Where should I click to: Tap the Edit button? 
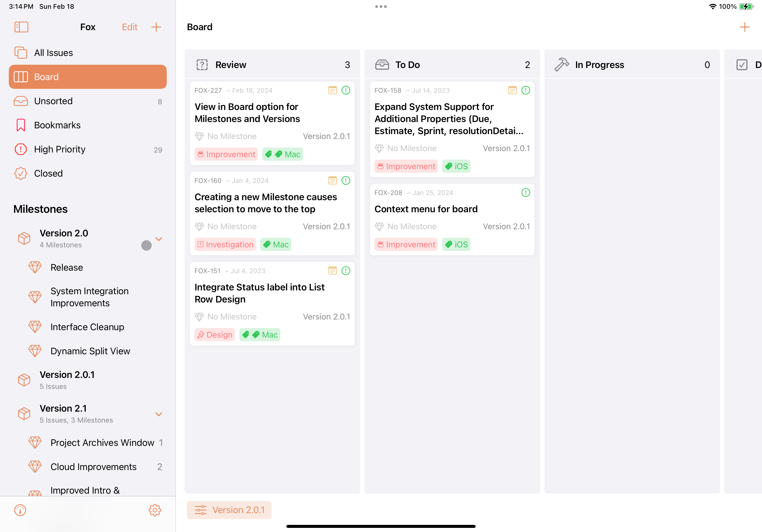(x=129, y=27)
